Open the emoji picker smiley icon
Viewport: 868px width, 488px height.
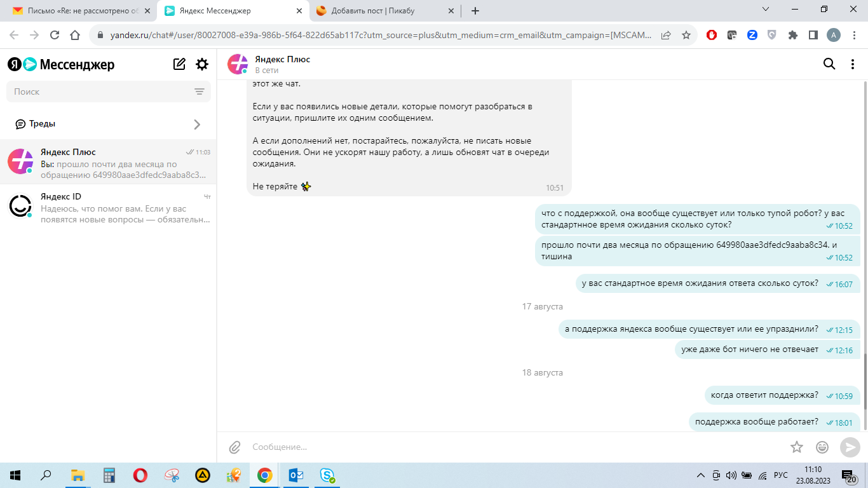pos(822,447)
